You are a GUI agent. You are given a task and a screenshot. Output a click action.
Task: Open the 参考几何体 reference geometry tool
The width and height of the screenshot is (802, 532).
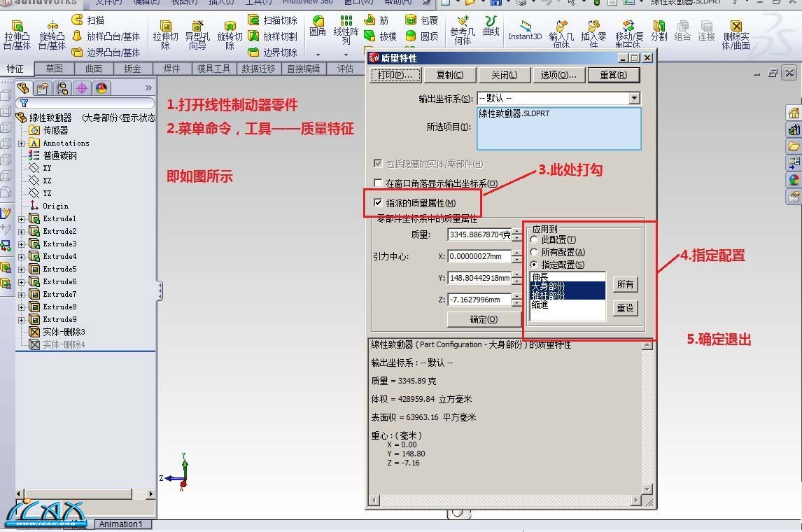tap(463, 29)
